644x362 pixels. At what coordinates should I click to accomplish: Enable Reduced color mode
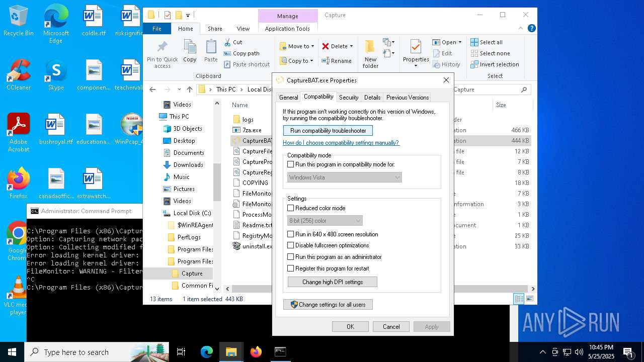[290, 208]
